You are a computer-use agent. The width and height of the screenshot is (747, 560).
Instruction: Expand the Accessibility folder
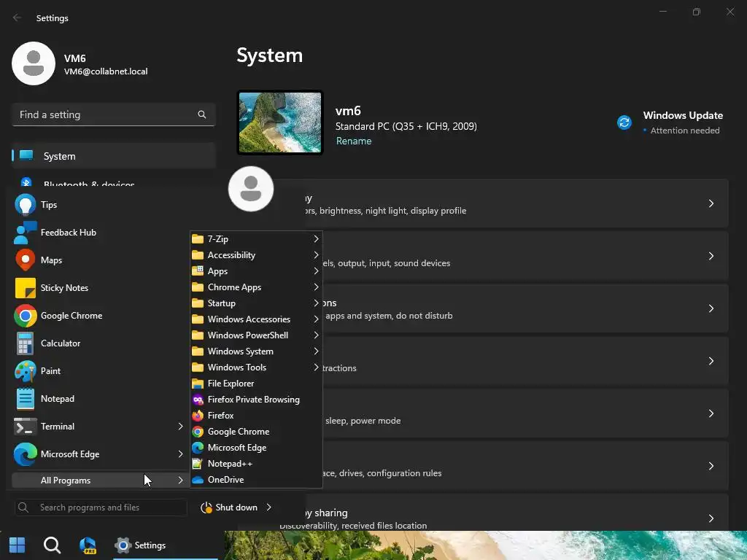tap(256, 255)
